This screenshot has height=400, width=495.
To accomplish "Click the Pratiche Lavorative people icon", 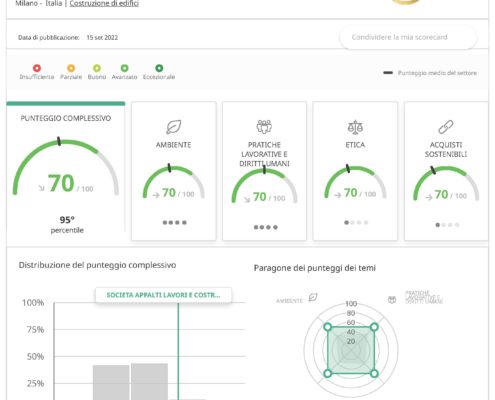I will (264, 127).
